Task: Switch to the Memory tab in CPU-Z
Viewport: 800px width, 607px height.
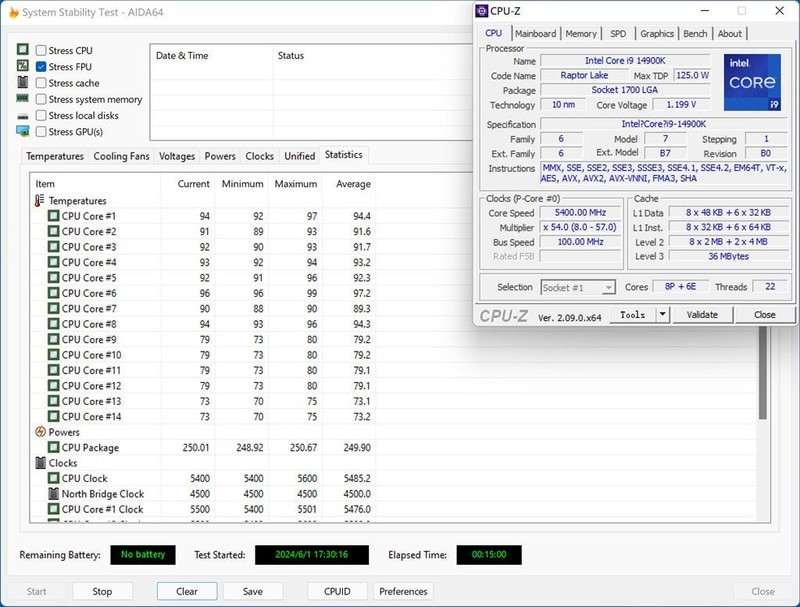Action: [x=581, y=33]
